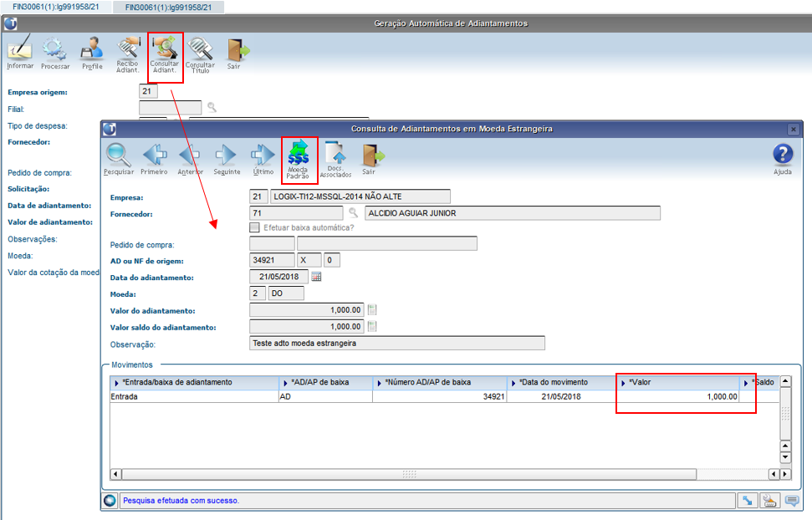Open calendar beside Data do adiantamento
Image resolution: width=812 pixels, height=520 pixels.
[316, 277]
